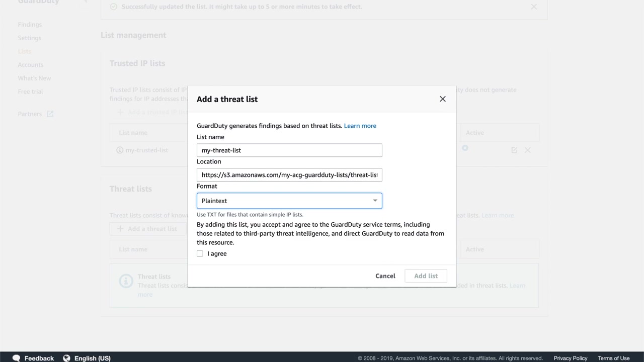Follow the Learn more link in the dialog

coord(360,126)
